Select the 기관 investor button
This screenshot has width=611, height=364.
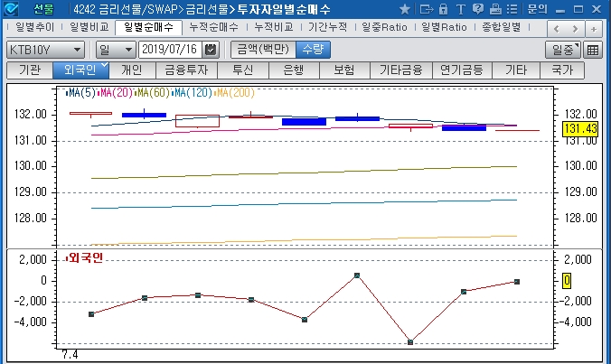pyautogui.click(x=30, y=70)
